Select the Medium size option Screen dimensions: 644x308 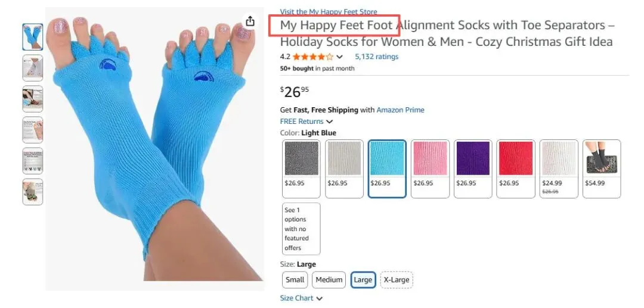(329, 279)
